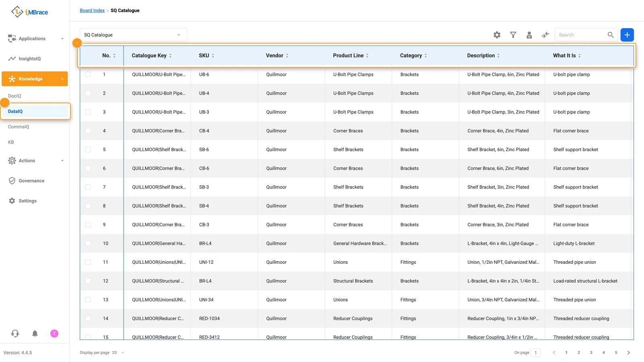Open the support headset icon
The width and height of the screenshot is (644, 362).
[15, 333]
